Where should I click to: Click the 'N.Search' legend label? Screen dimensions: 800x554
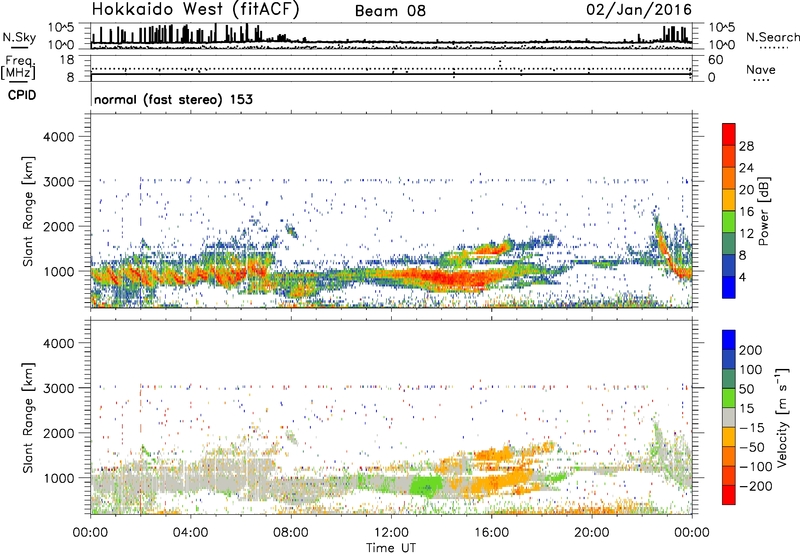772,37
